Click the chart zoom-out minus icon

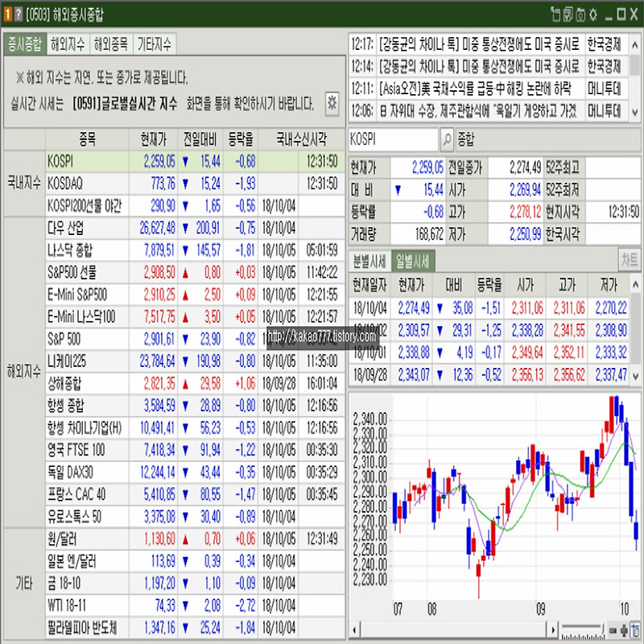tap(613, 629)
